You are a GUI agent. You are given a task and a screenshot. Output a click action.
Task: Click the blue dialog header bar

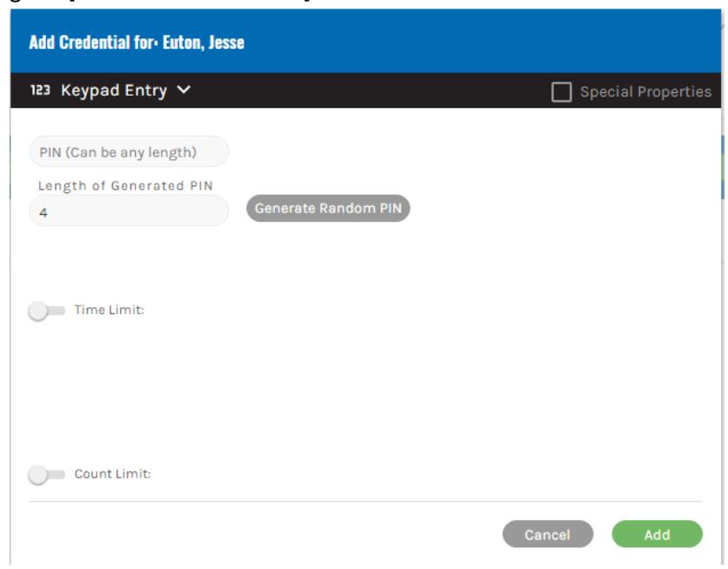pyautogui.click(x=365, y=42)
